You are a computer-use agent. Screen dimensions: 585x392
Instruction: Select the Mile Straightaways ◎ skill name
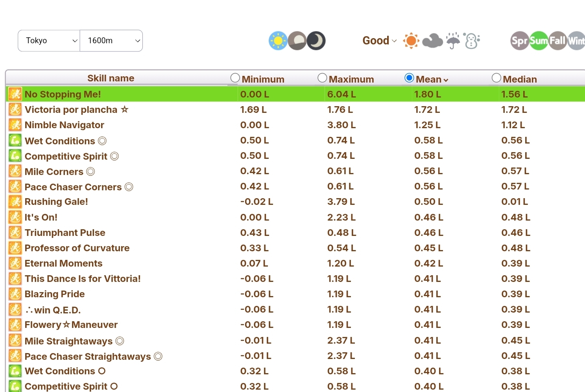pyautogui.click(x=74, y=341)
